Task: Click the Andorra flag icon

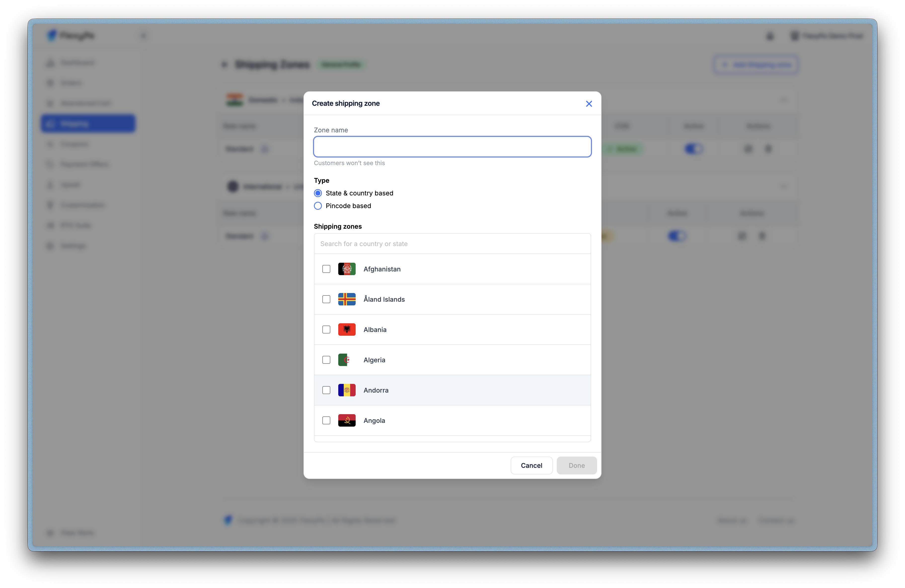Action: tap(347, 390)
